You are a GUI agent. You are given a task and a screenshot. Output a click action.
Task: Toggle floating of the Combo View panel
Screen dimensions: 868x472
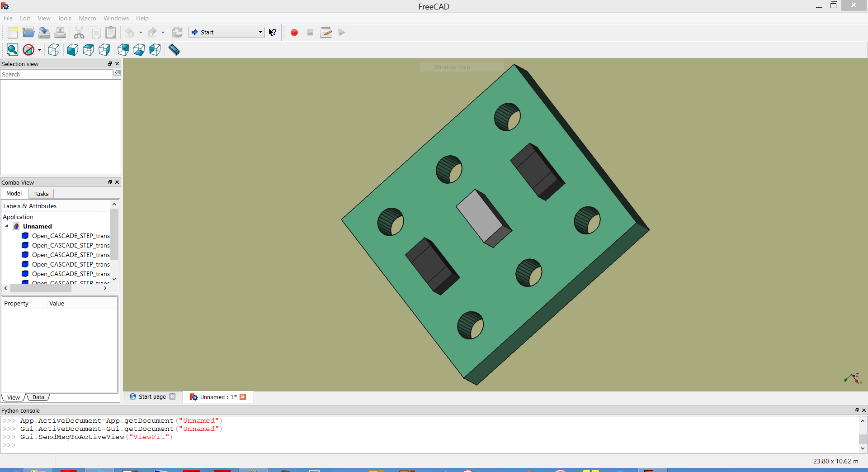click(109, 182)
